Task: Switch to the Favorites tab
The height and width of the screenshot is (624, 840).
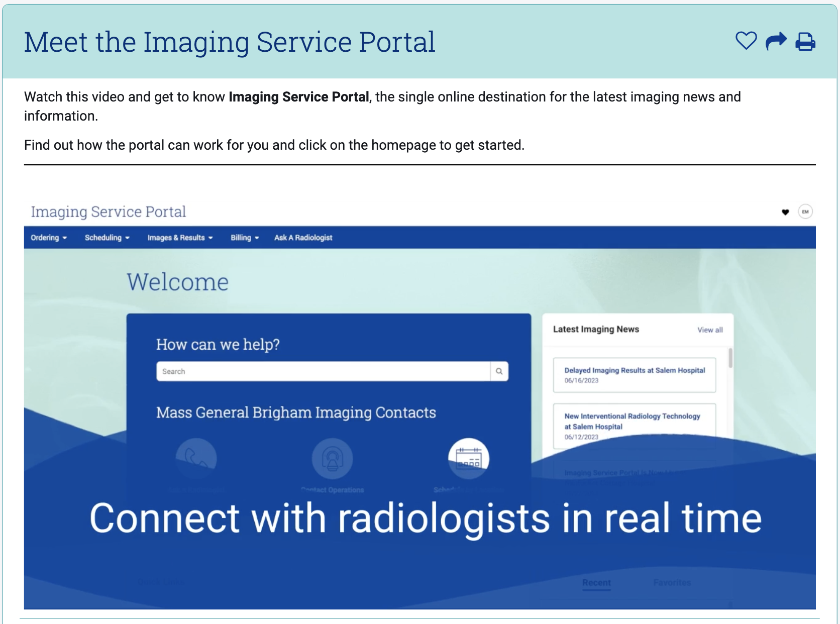Action: click(672, 583)
